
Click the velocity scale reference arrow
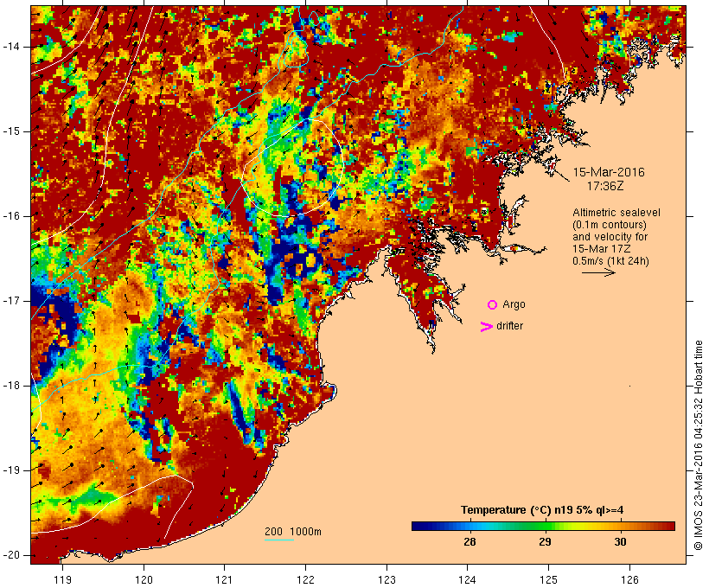coord(598,272)
